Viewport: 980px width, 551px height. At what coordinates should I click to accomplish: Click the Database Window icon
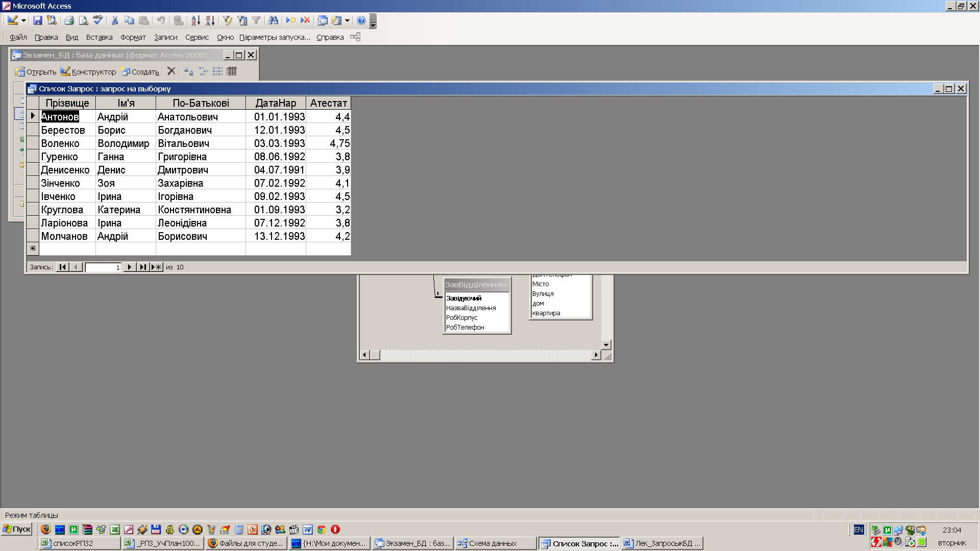[x=323, y=20]
